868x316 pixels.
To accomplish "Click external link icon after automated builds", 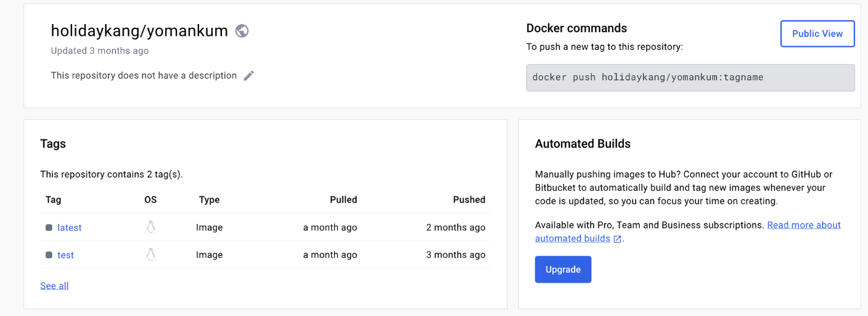I will tap(618, 239).
